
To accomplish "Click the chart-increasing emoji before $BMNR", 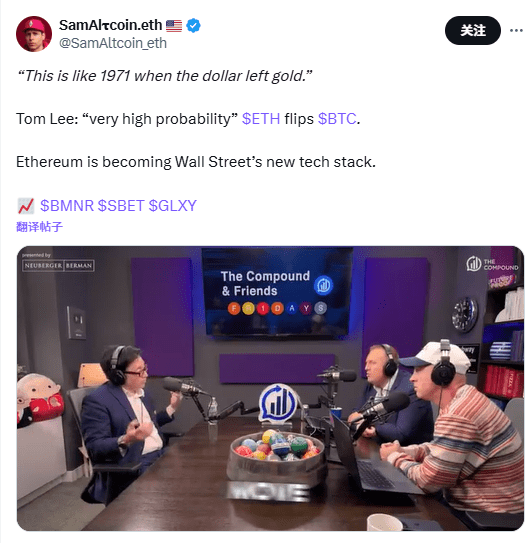I will (x=26, y=206).
